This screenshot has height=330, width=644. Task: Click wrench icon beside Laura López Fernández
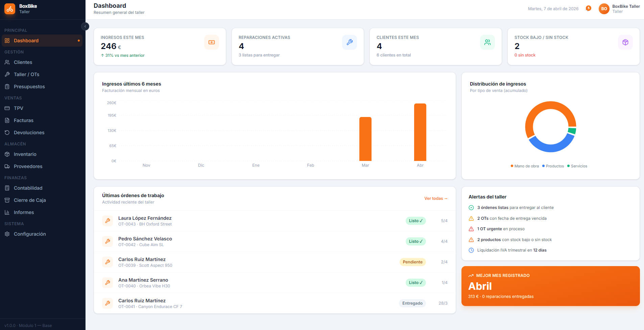[108, 221]
